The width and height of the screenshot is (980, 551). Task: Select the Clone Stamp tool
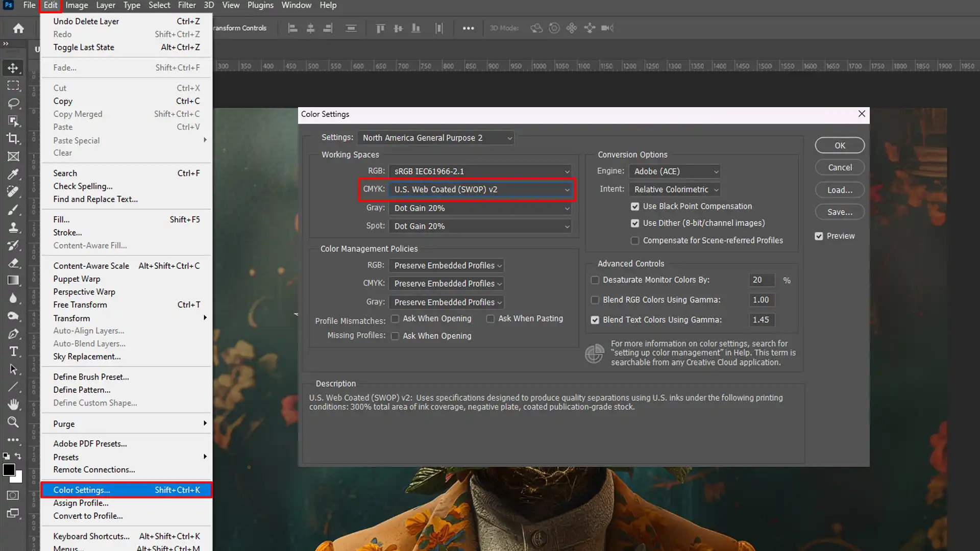tap(13, 227)
